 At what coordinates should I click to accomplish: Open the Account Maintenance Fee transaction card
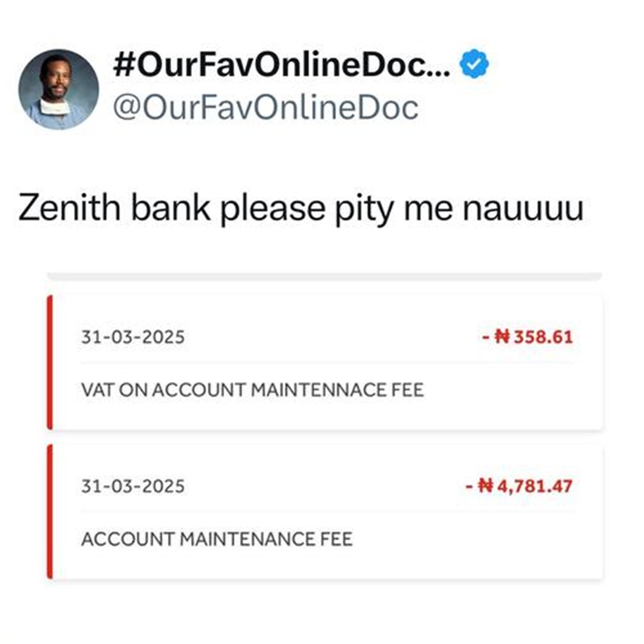324,512
